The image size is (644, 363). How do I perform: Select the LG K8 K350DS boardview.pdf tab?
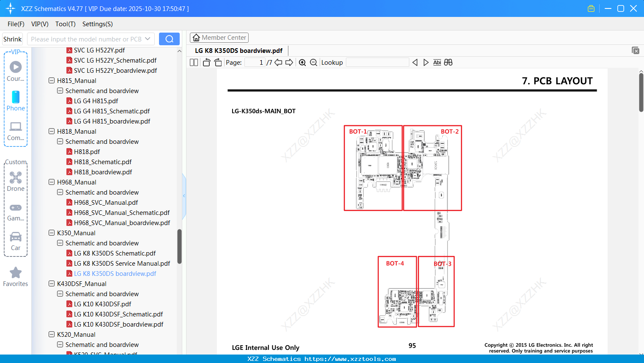pyautogui.click(x=238, y=51)
